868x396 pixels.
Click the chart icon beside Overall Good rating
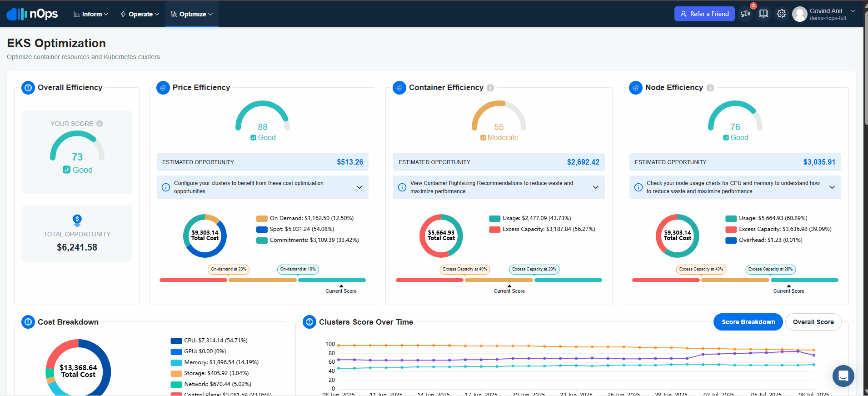pyautogui.click(x=67, y=170)
